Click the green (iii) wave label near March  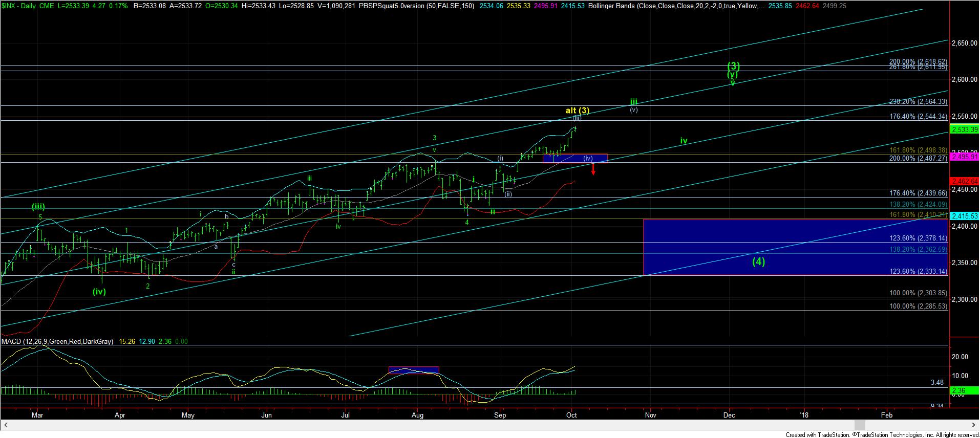(38, 207)
